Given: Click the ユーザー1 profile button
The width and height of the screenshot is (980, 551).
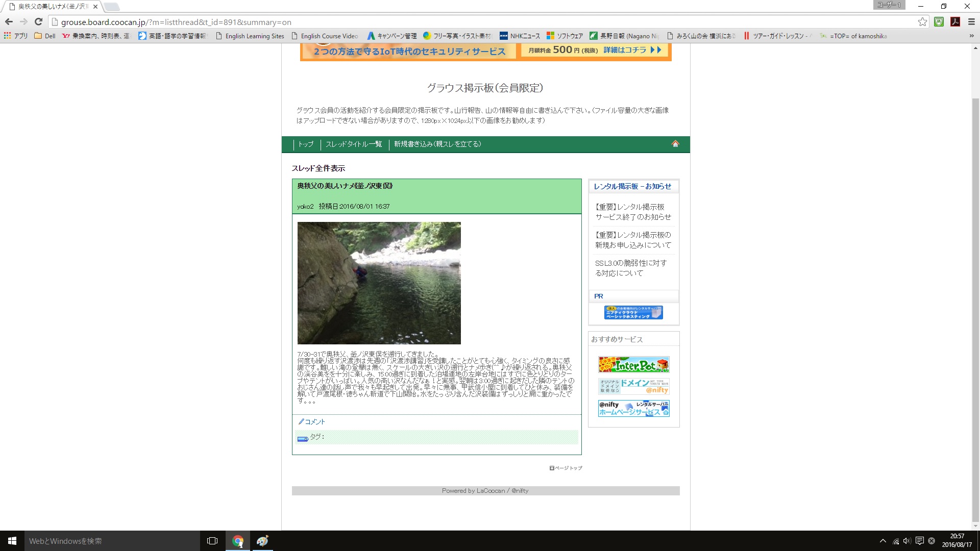Looking at the screenshot, I should 889,5.
